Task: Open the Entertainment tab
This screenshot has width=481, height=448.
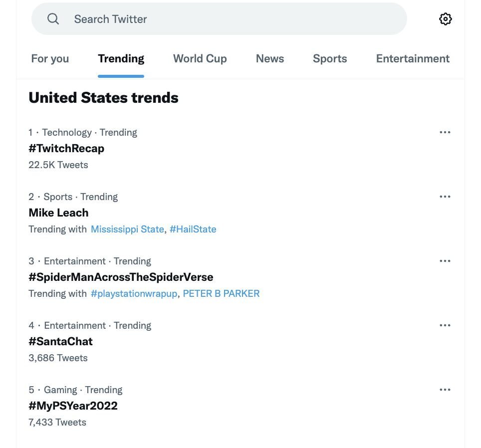Action: (x=413, y=58)
